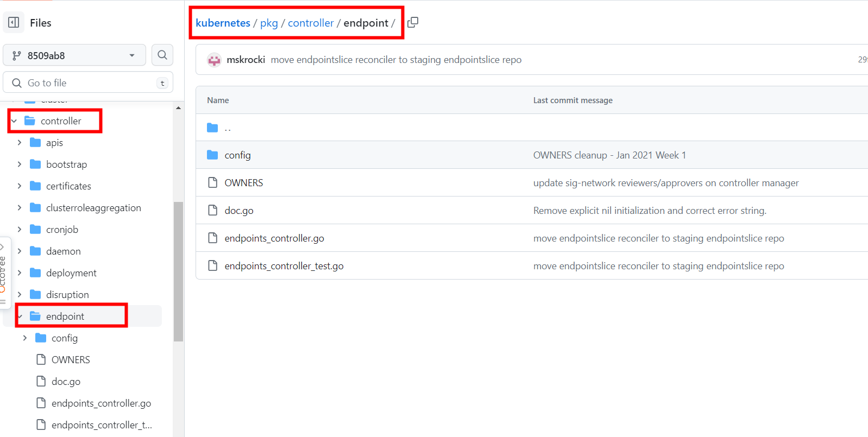Open endpoints_controller_test.go name in the file table
Image resolution: width=868 pixels, height=437 pixels.
point(284,266)
